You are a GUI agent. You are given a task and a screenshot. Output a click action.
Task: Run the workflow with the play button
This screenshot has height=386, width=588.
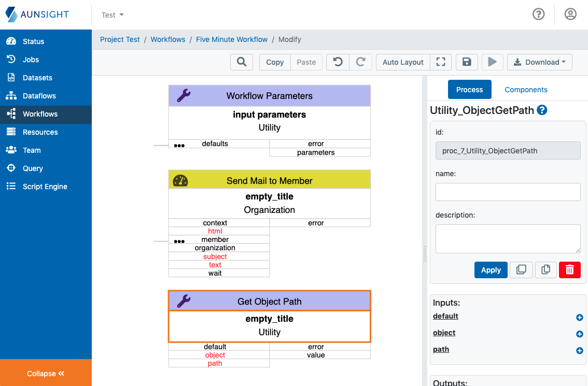pyautogui.click(x=492, y=62)
